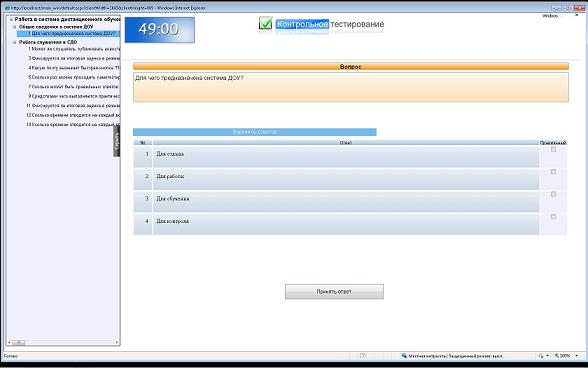The image size is (588, 368).
Task: Mark answer 3 'Для обучения' as correct
Action: point(553,194)
